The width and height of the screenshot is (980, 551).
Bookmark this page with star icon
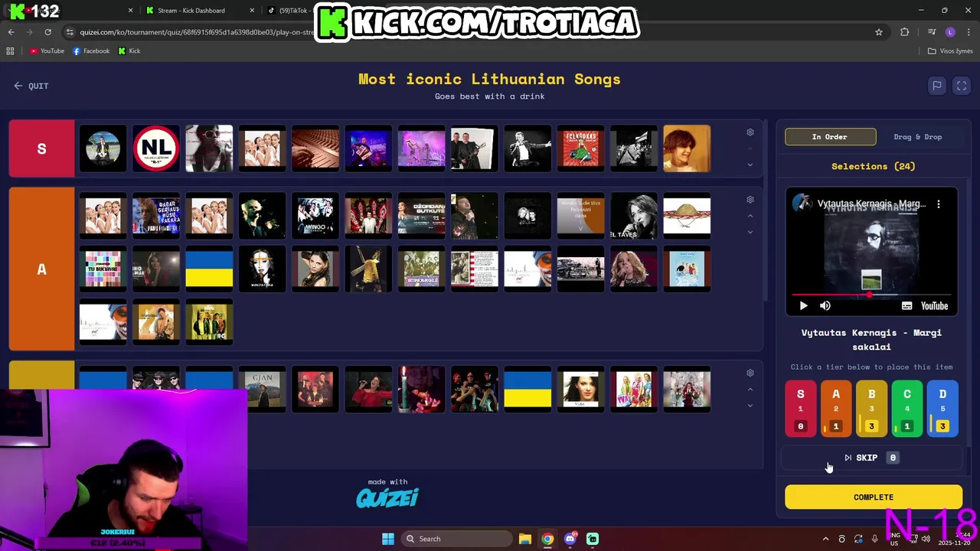coord(879,32)
